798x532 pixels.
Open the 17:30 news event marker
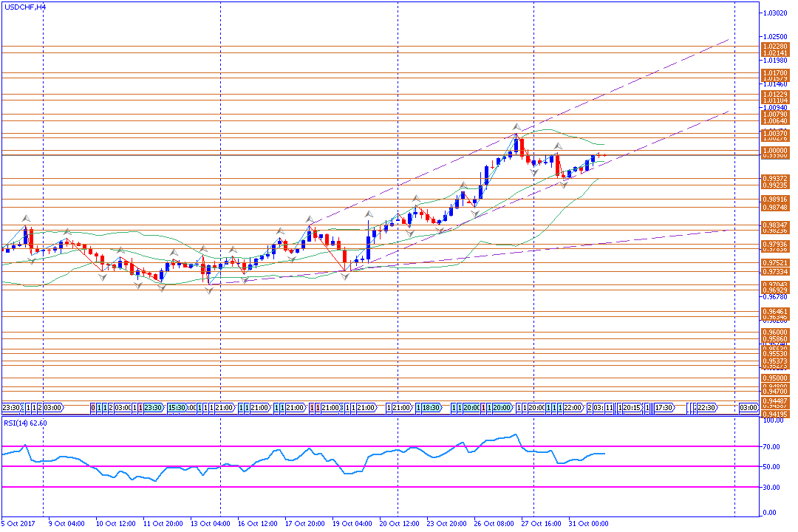point(664,408)
